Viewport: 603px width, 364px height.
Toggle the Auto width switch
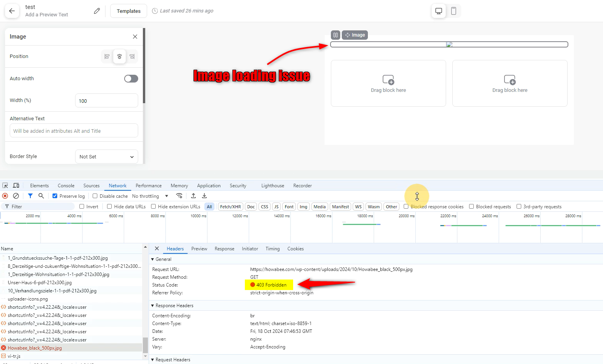click(131, 79)
